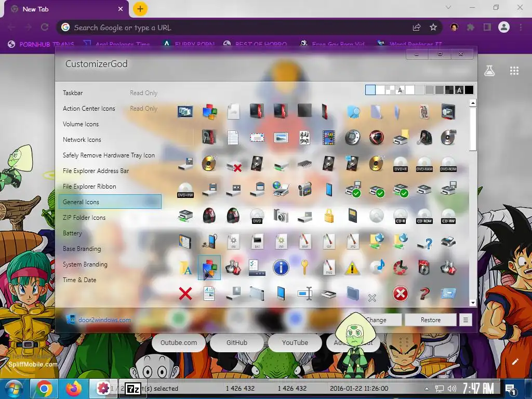532x399 pixels.
Task: Open Time & Date section
Action: pos(79,280)
